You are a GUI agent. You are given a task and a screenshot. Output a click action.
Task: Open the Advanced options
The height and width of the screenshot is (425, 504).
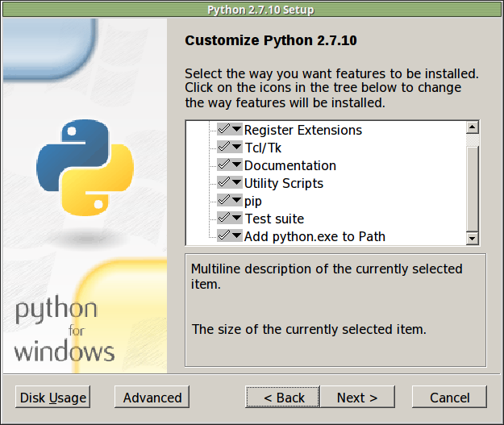[152, 398]
